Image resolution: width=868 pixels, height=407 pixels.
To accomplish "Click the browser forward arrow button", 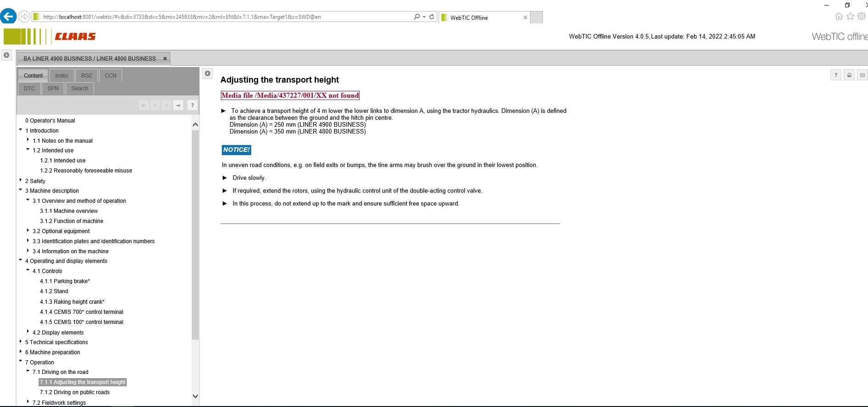I will coord(24,17).
